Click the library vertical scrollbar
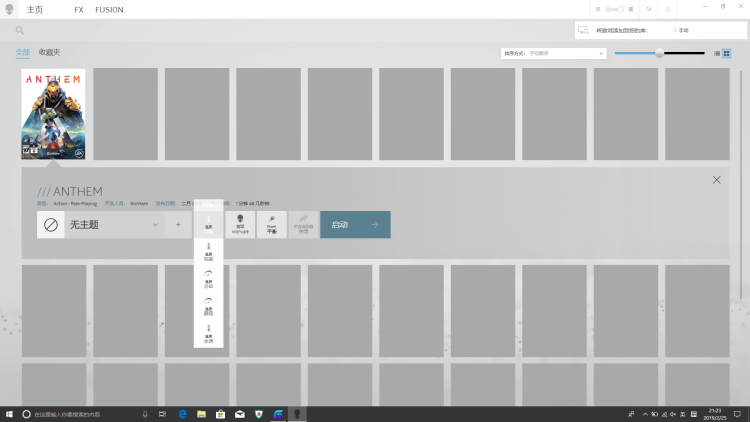 741,184
